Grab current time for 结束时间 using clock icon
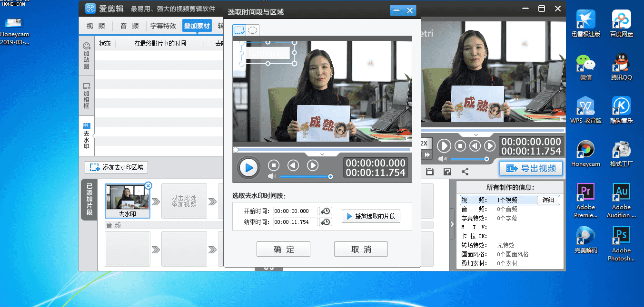Image resolution: width=644 pixels, height=307 pixels. click(x=326, y=222)
